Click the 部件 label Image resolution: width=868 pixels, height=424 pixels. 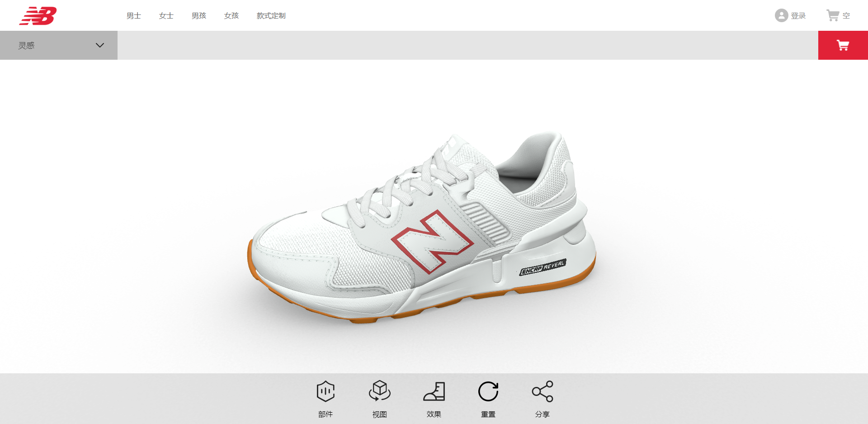pyautogui.click(x=325, y=414)
